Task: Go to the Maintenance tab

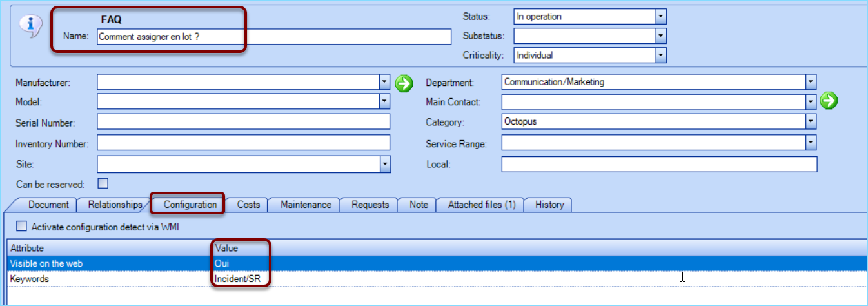Action: (x=306, y=205)
